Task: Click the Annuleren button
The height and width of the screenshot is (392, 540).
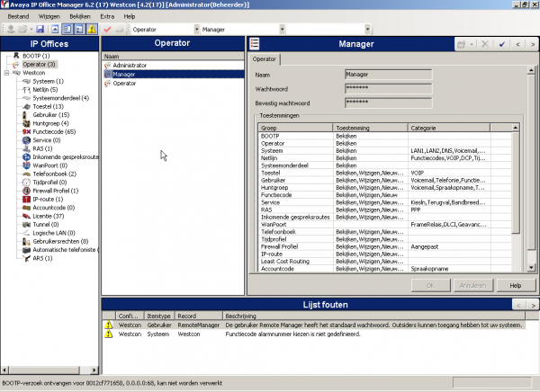Action: click(x=472, y=285)
